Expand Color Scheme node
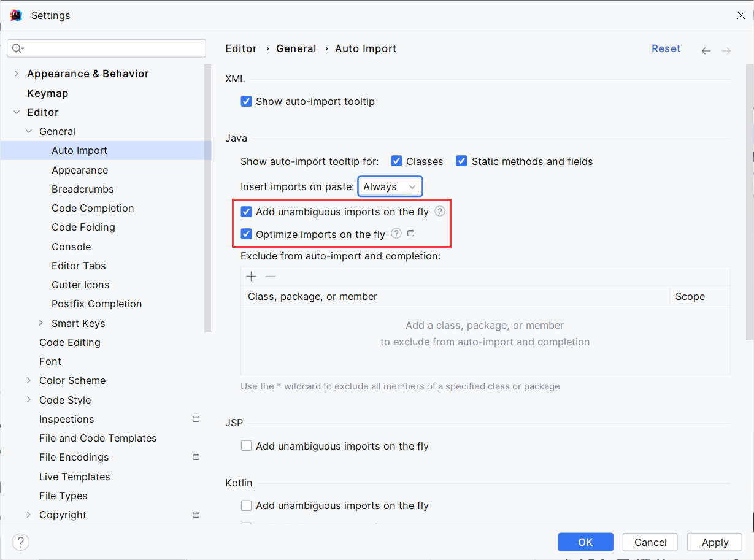Image resolution: width=754 pixels, height=560 pixels. tap(29, 380)
